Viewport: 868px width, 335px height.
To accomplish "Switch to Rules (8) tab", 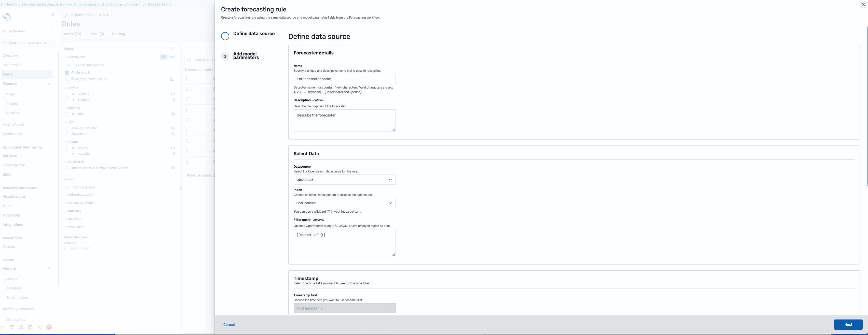I will (x=97, y=34).
